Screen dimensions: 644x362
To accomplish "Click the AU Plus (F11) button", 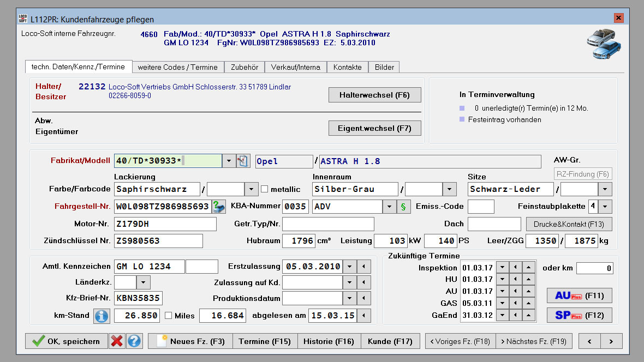I will coord(579,295).
